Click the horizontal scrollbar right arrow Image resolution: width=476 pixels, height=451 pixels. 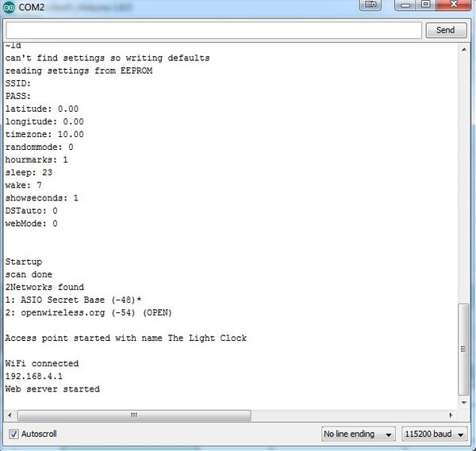pos(451,415)
